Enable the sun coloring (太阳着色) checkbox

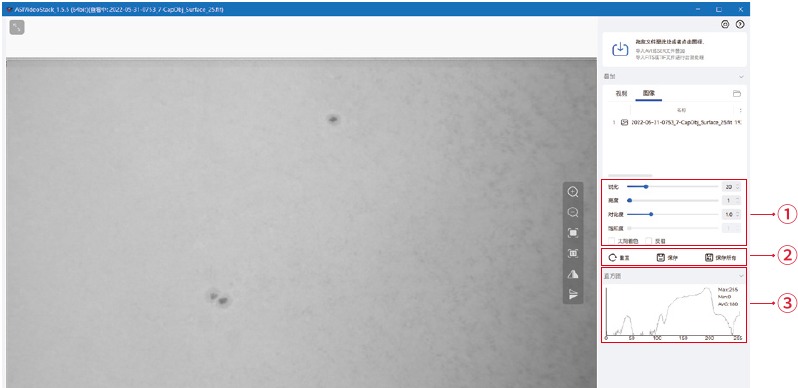pyautogui.click(x=612, y=241)
